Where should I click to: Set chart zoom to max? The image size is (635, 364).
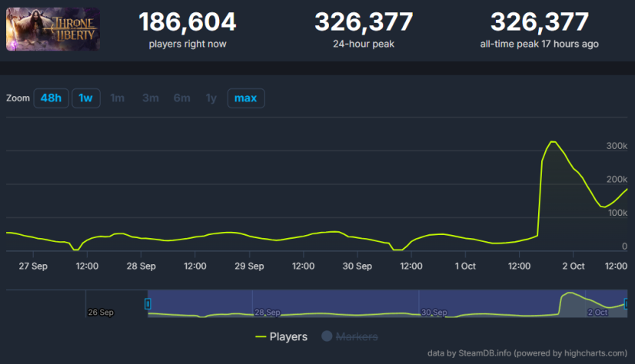(246, 98)
